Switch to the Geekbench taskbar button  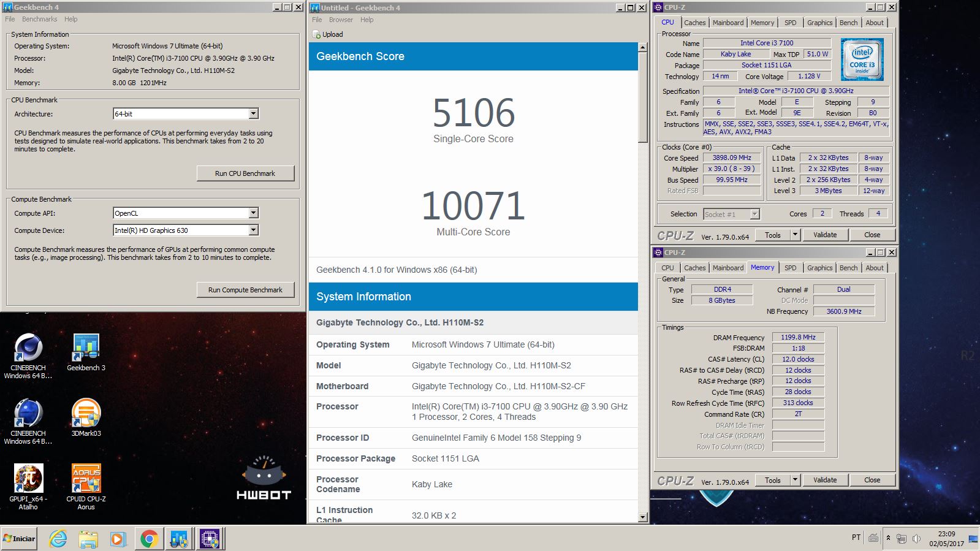tap(179, 539)
